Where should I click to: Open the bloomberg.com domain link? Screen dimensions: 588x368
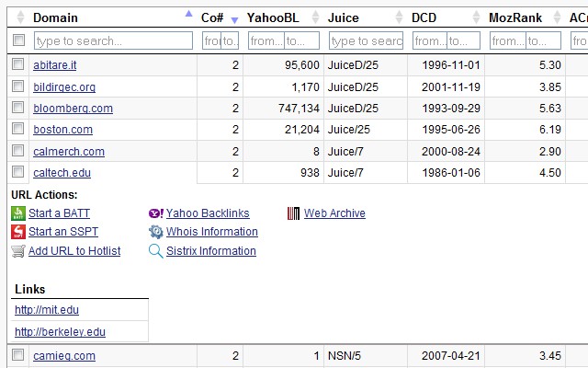pos(73,109)
